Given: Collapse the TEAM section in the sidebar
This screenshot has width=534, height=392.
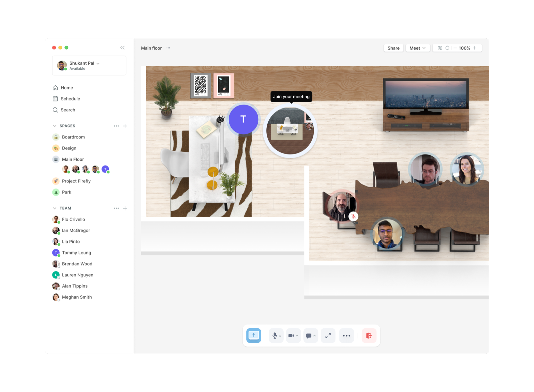Looking at the screenshot, I should coord(54,208).
